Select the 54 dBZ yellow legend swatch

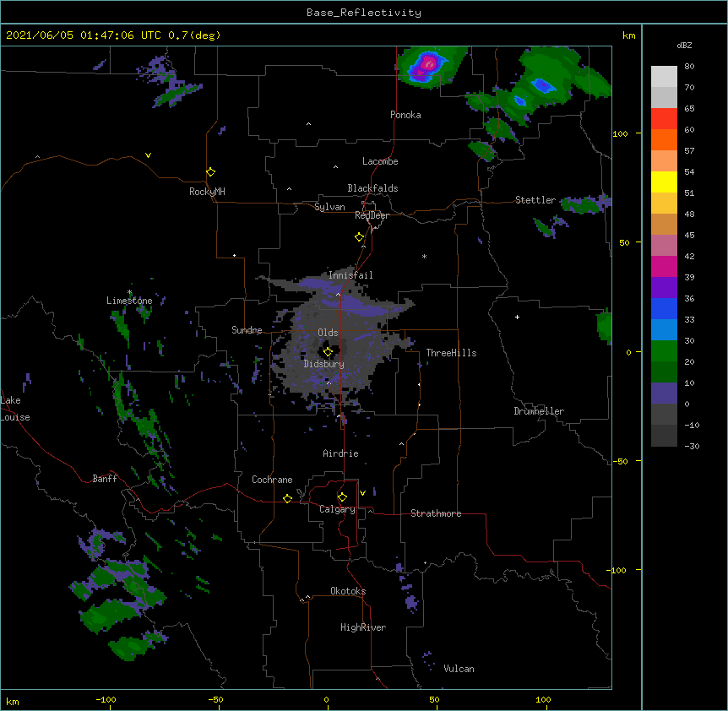click(664, 182)
